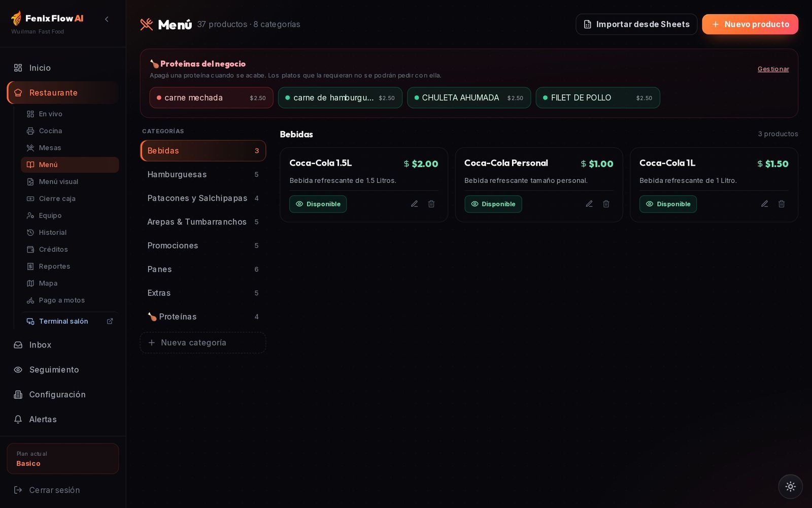This screenshot has height=508, width=812.
Task: Select Arepas & Tumbarranchos category
Action: point(203,222)
